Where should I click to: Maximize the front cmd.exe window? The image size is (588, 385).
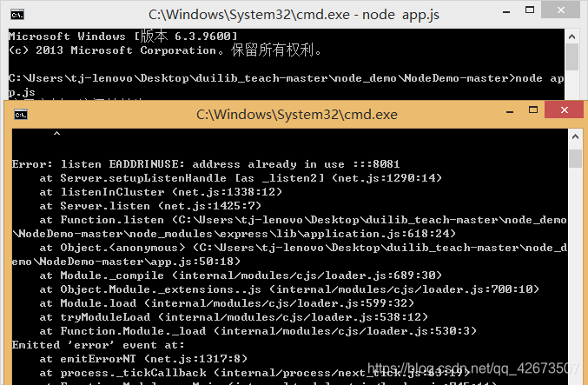[533, 110]
